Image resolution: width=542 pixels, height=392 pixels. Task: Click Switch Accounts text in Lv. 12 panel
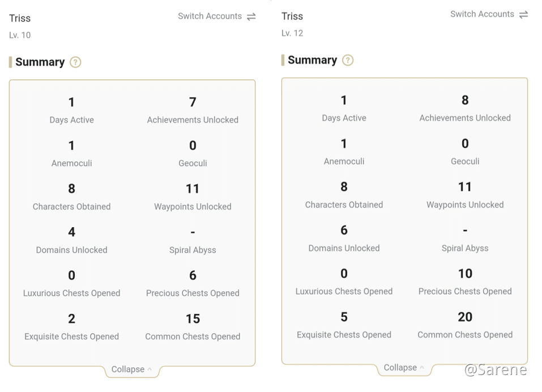482,14
